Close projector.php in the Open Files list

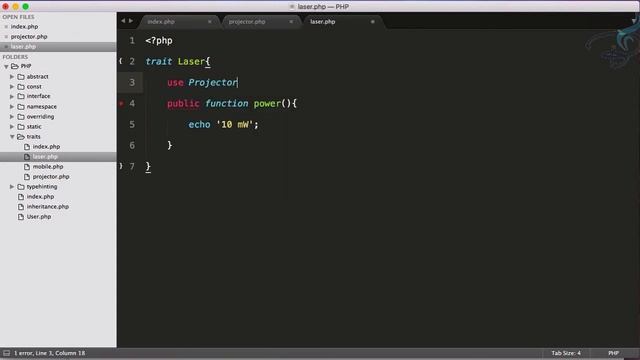click(6, 37)
